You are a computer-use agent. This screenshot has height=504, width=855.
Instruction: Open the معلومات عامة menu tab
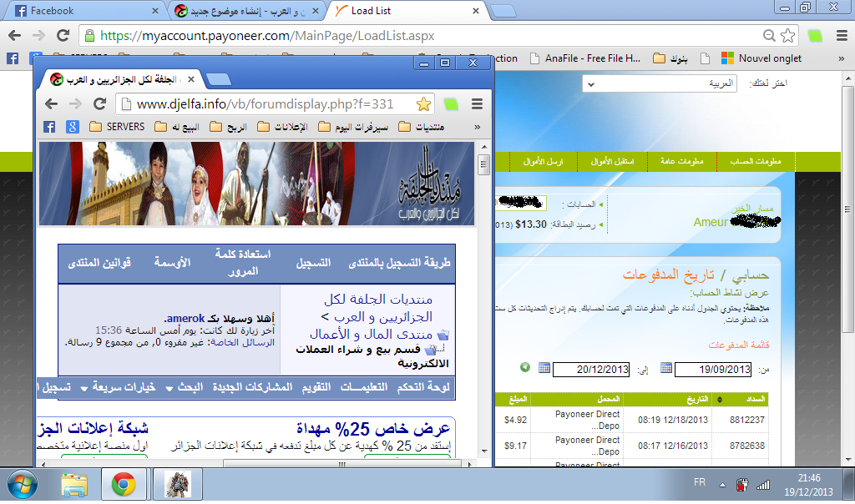(x=681, y=162)
